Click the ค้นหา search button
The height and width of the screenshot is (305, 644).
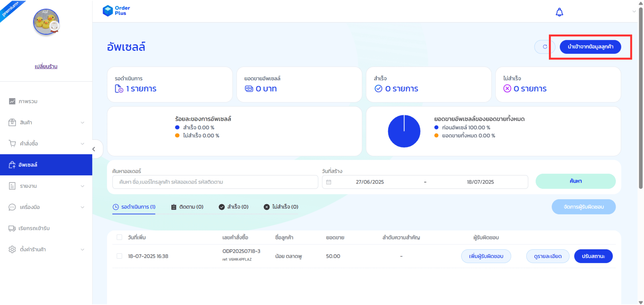pyautogui.click(x=575, y=181)
